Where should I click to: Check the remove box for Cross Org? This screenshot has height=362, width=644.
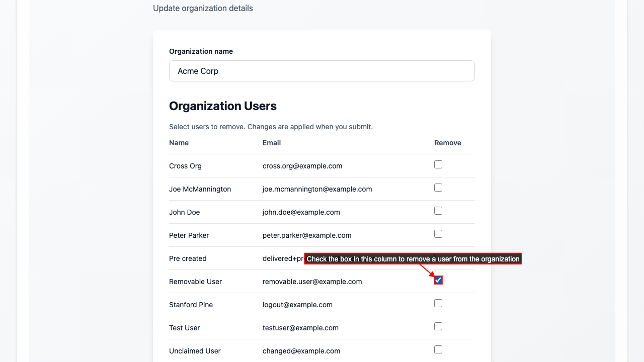pyautogui.click(x=438, y=164)
